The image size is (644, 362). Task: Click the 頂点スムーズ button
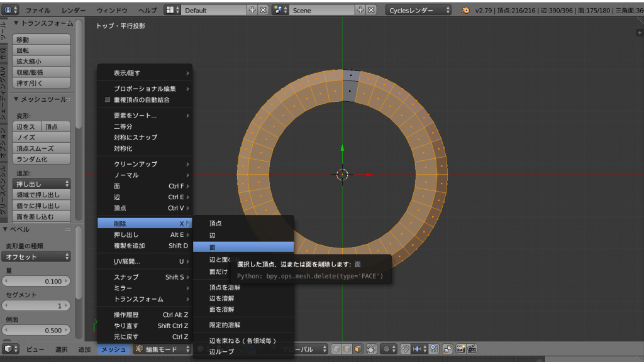(x=42, y=148)
